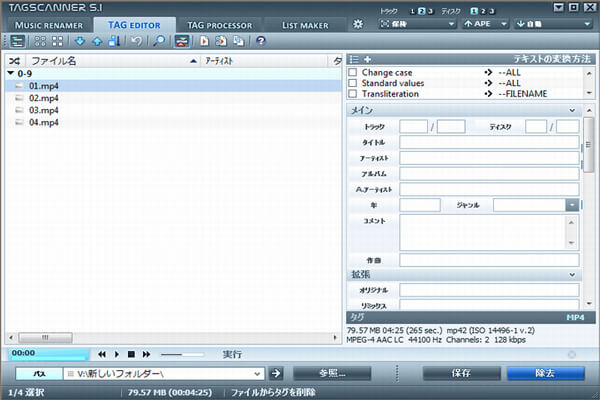This screenshot has width=600, height=400.
Task: Enable the Standard values checkbox
Action: [352, 83]
